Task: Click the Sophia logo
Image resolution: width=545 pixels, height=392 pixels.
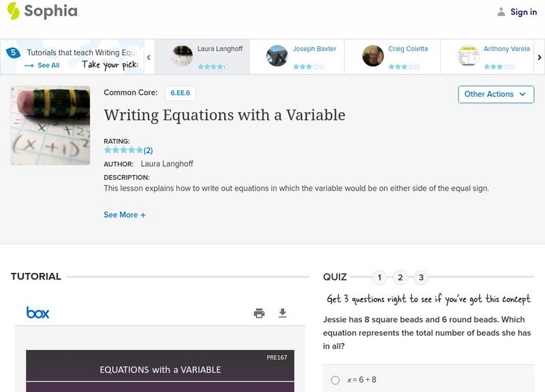Action: (x=42, y=11)
